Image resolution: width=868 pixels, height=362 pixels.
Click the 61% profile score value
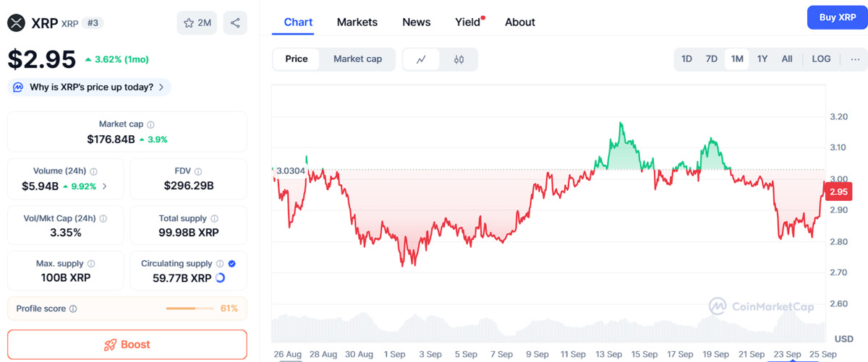229,309
